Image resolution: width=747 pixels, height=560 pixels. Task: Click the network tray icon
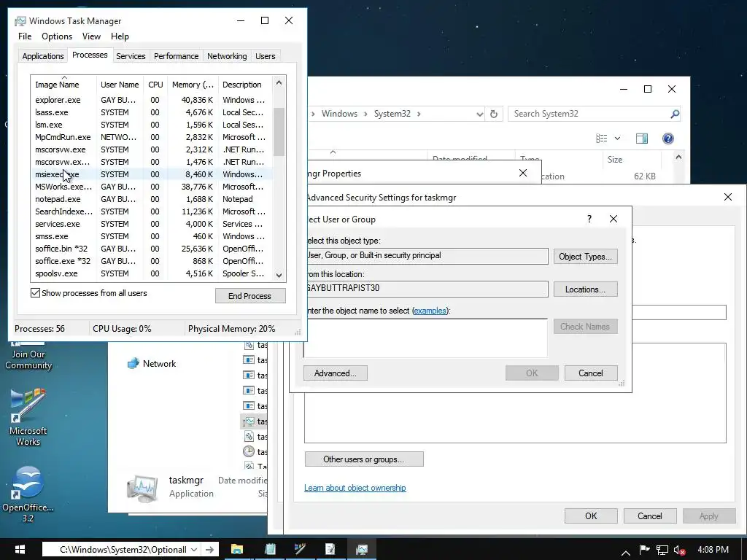click(662, 550)
